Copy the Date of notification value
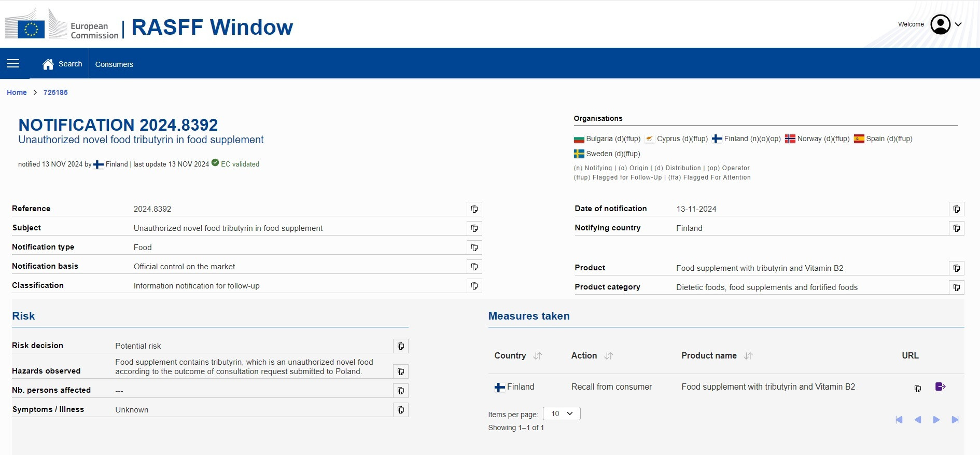The image size is (980, 455). (956, 209)
